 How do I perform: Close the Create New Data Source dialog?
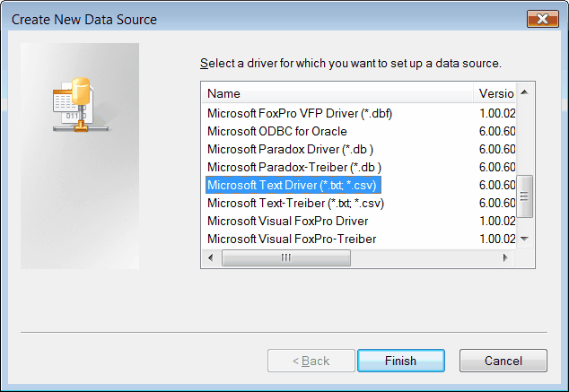[x=542, y=19]
